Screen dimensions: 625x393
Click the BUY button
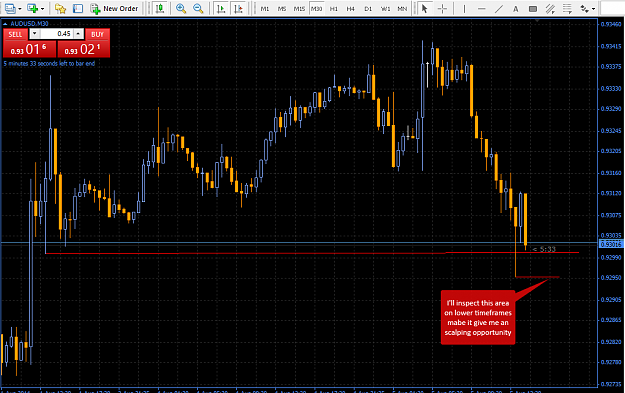tap(98, 34)
